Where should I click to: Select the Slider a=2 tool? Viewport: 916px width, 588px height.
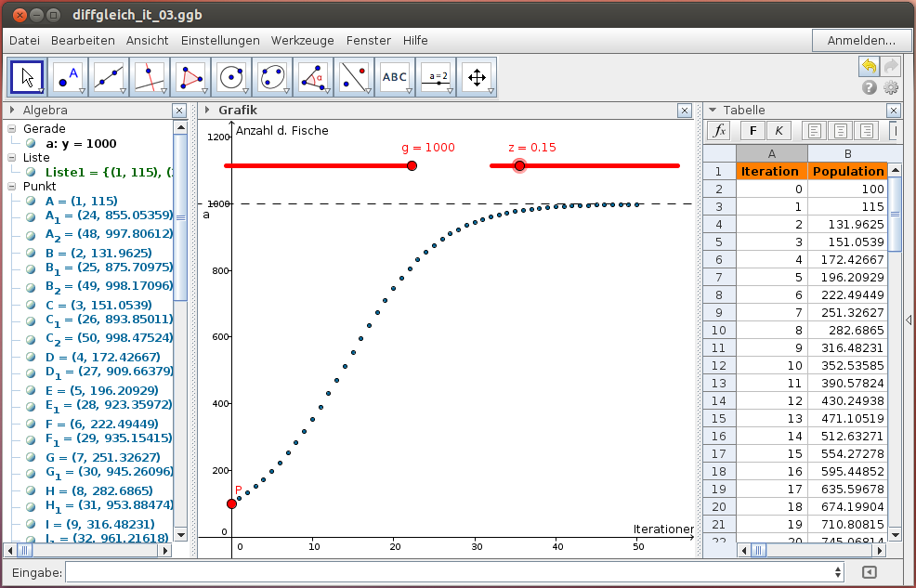[436, 77]
